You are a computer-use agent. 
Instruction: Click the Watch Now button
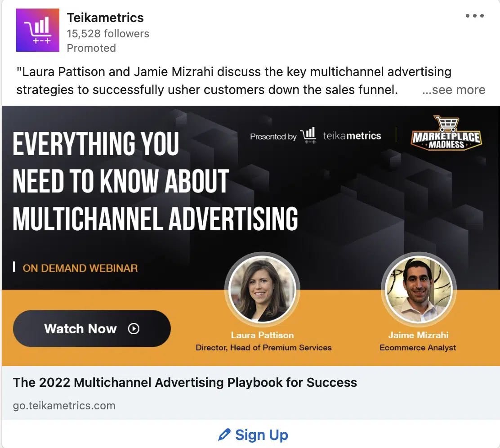point(92,329)
